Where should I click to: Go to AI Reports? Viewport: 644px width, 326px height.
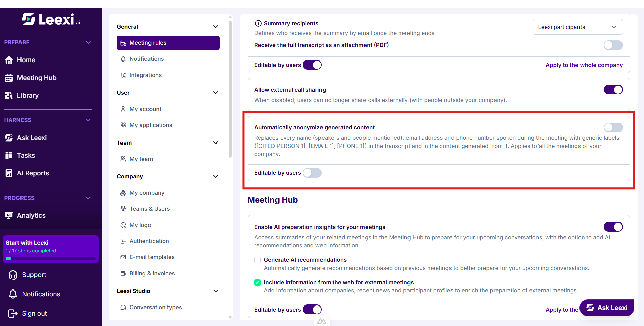33,173
